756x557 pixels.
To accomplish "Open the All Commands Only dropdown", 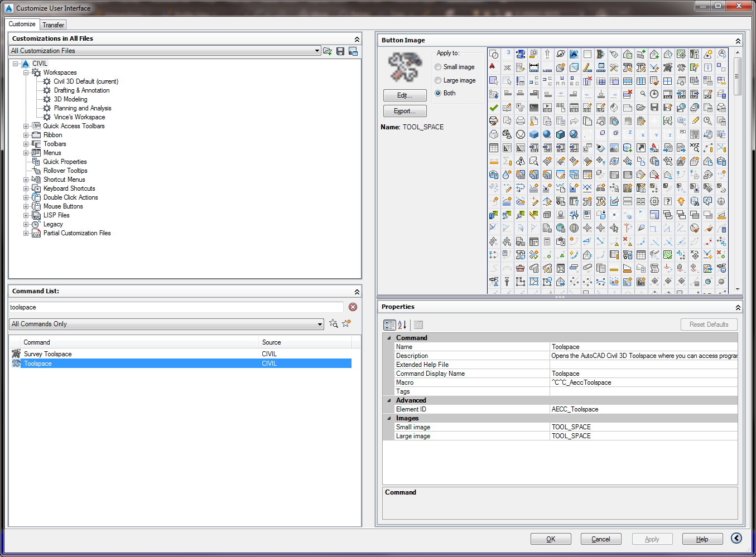I will point(320,324).
